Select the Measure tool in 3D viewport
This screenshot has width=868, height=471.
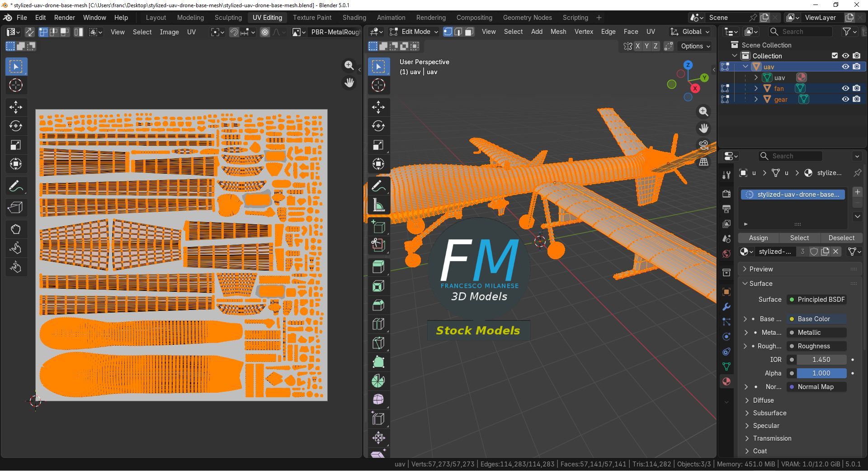378,205
